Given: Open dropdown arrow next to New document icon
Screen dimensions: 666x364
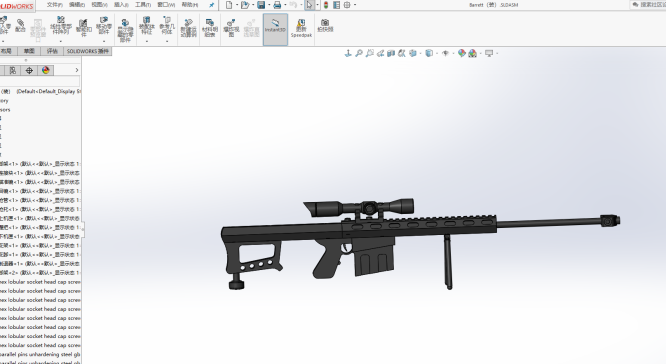Looking at the screenshot, I should 237,5.
